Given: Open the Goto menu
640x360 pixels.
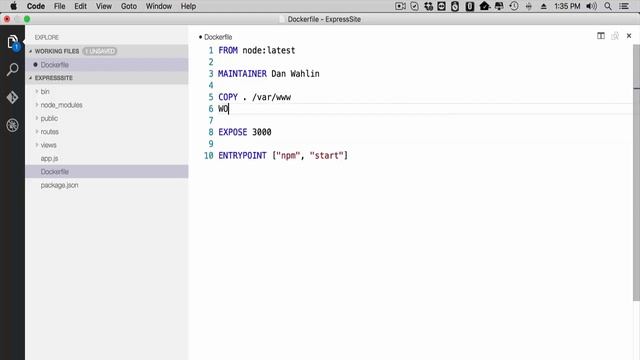Looking at the screenshot, I should pos(129,6).
